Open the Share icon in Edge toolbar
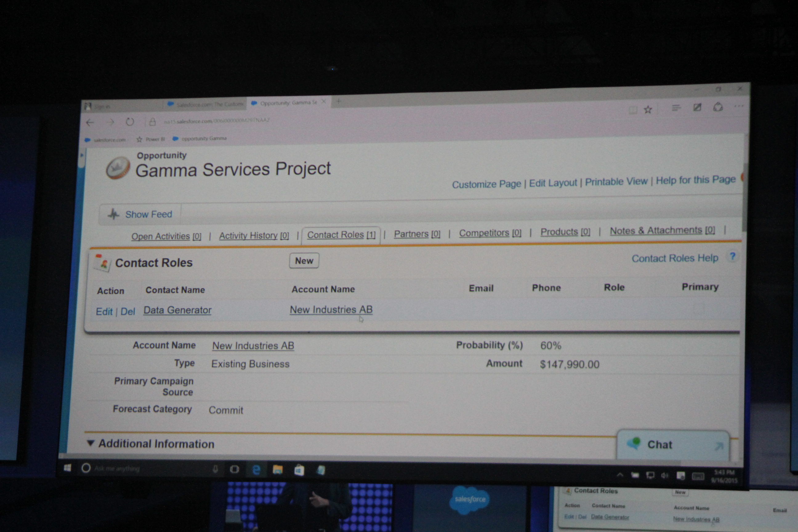This screenshot has width=798, height=532. (x=718, y=107)
